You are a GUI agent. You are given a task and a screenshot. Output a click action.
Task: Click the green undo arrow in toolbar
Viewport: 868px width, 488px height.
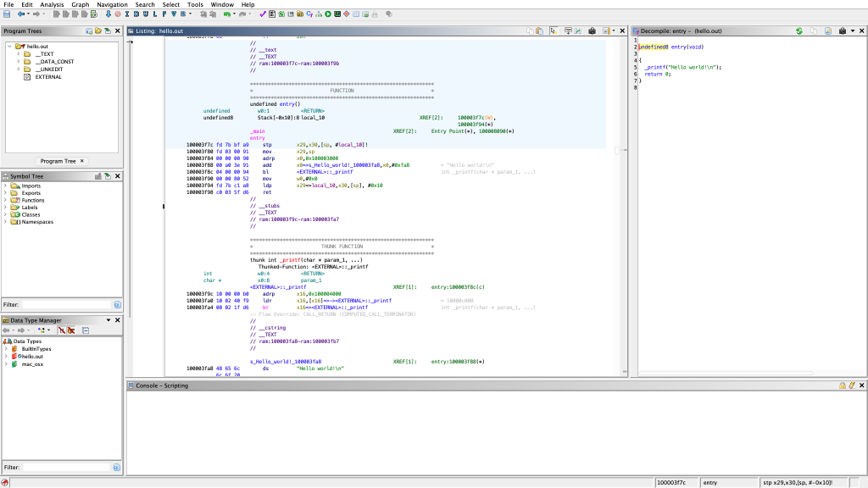point(227,14)
